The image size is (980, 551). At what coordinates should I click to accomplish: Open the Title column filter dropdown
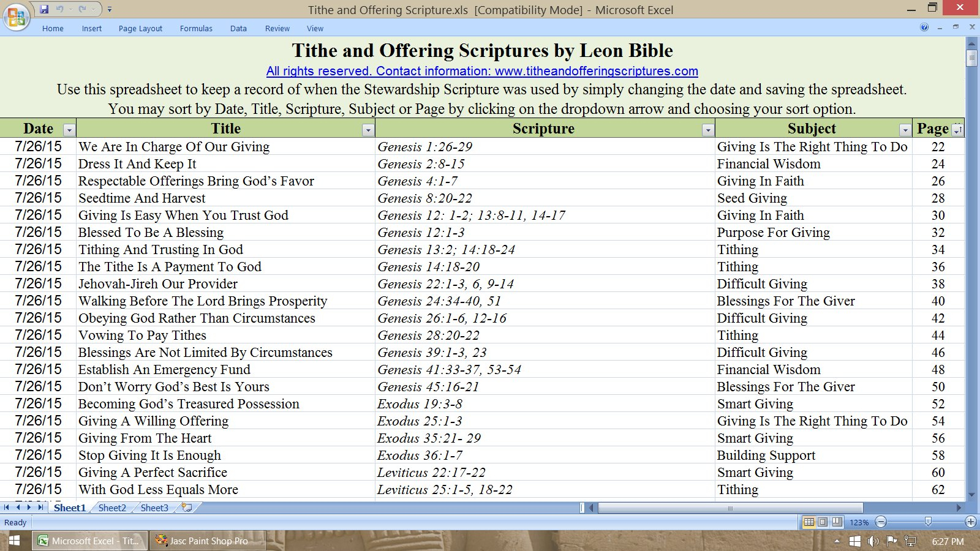tap(367, 130)
